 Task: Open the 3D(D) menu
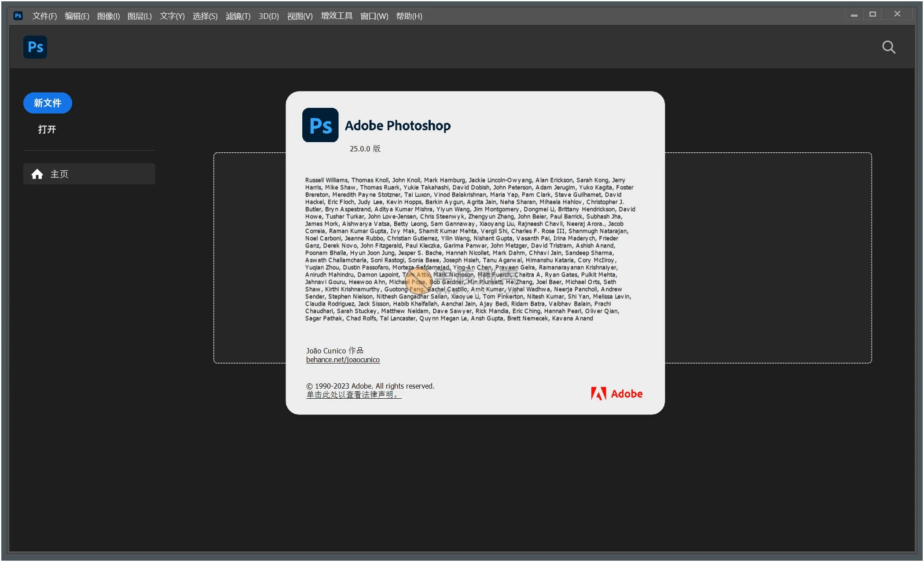268,16
